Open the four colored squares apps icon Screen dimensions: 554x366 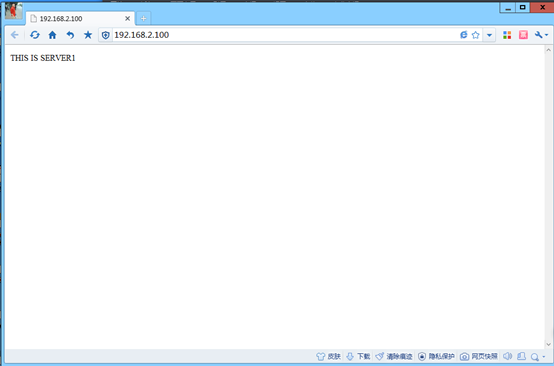coord(507,35)
